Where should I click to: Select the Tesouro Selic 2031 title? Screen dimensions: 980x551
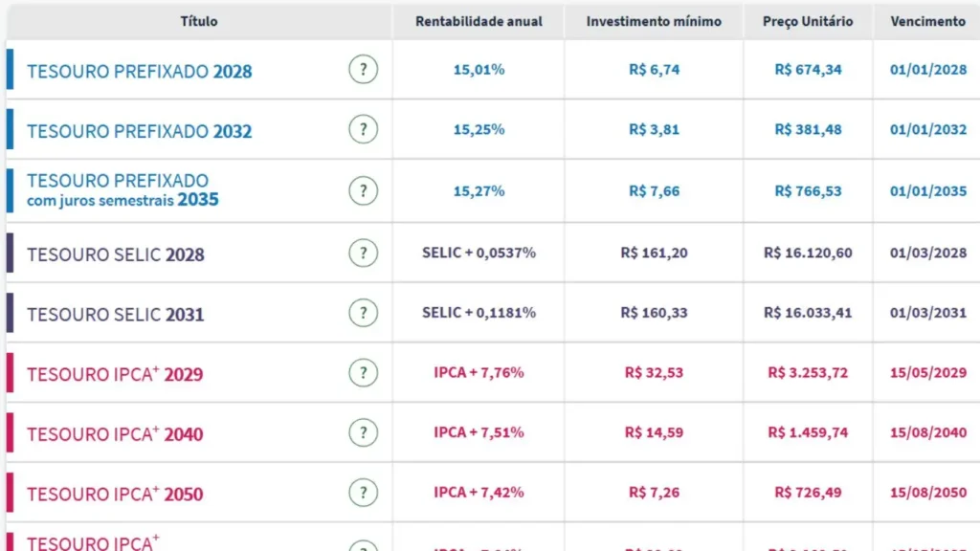coord(116,315)
